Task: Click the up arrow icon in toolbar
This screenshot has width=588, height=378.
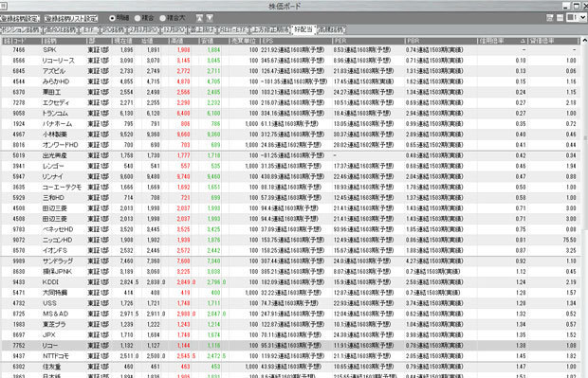Action: tap(200, 18)
